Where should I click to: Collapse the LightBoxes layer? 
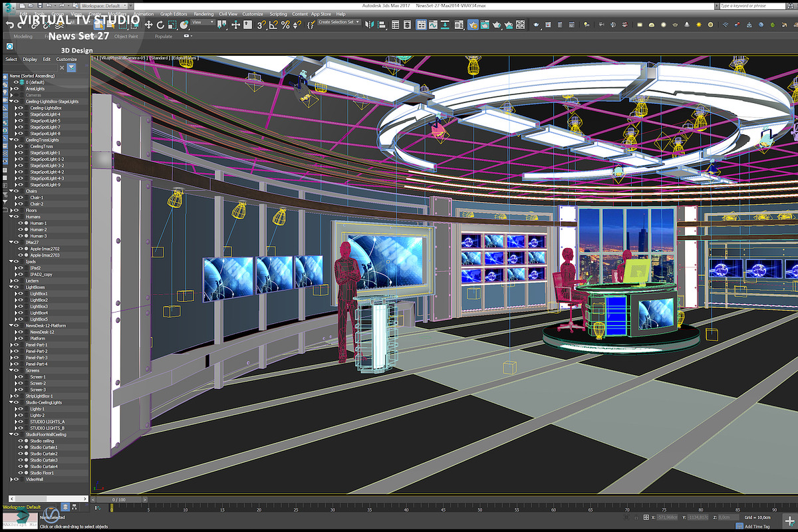coord(11,287)
